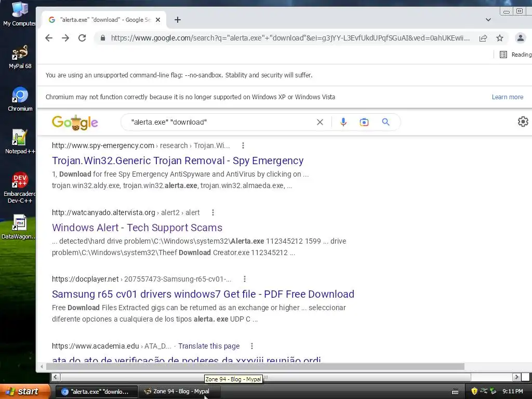Select the DataWagon desktop shortcut
Screen dimensions: 532x399
click(19, 227)
